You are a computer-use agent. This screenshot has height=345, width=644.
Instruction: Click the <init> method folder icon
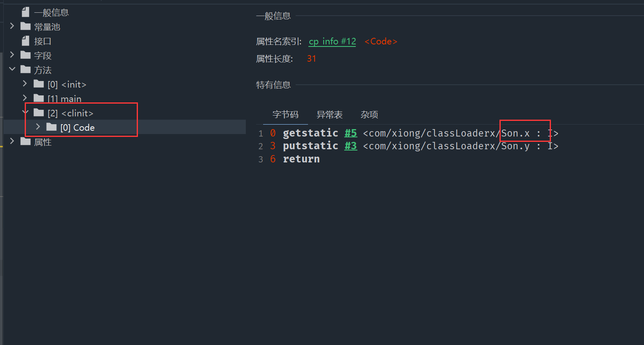point(39,84)
